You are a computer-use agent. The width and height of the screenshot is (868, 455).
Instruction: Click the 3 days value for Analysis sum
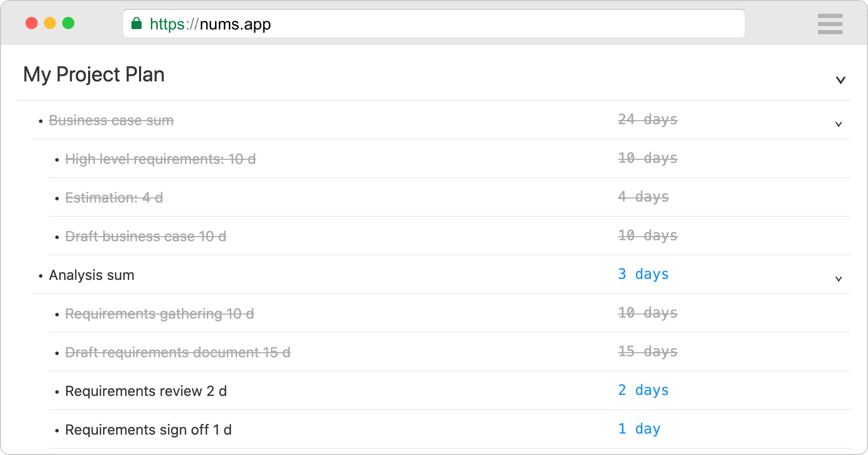(643, 274)
